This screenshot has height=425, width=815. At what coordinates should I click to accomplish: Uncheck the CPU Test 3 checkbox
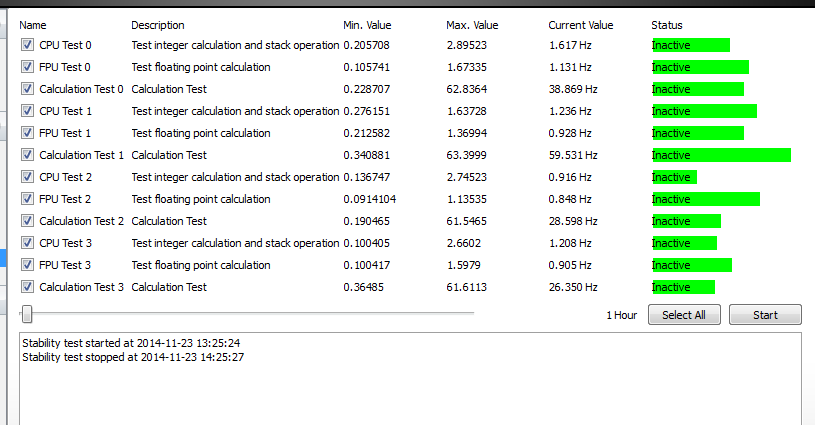point(27,243)
